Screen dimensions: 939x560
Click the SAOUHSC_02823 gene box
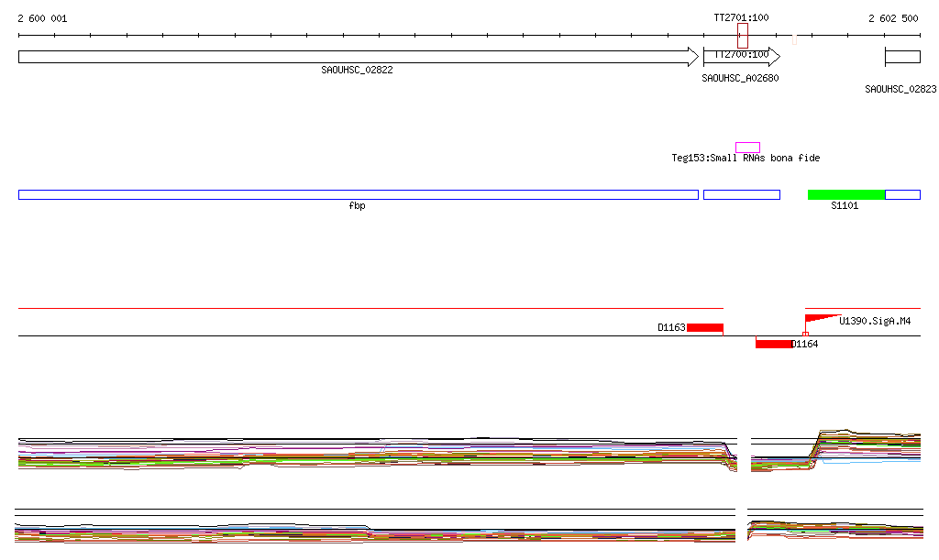pyautogui.click(x=902, y=57)
